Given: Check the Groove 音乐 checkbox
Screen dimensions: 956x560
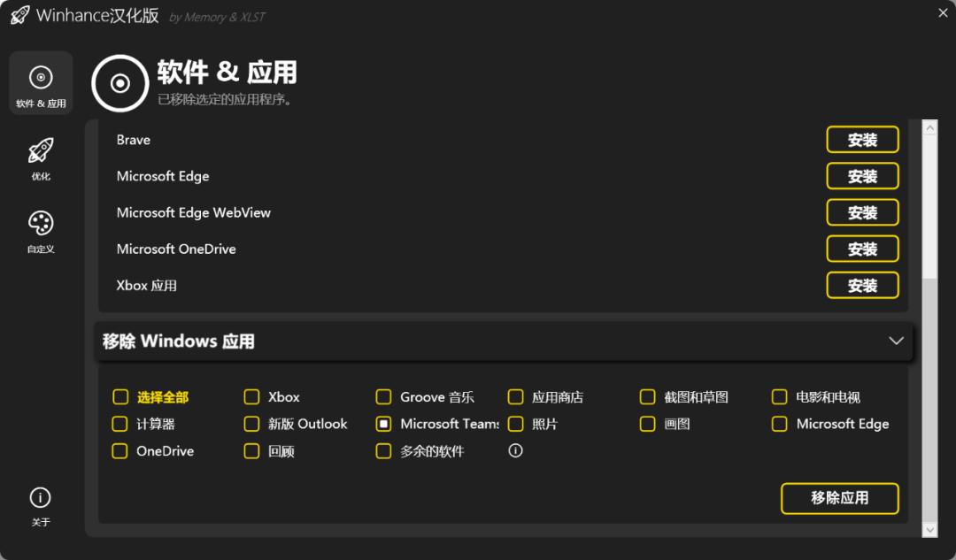Looking at the screenshot, I should 383,396.
